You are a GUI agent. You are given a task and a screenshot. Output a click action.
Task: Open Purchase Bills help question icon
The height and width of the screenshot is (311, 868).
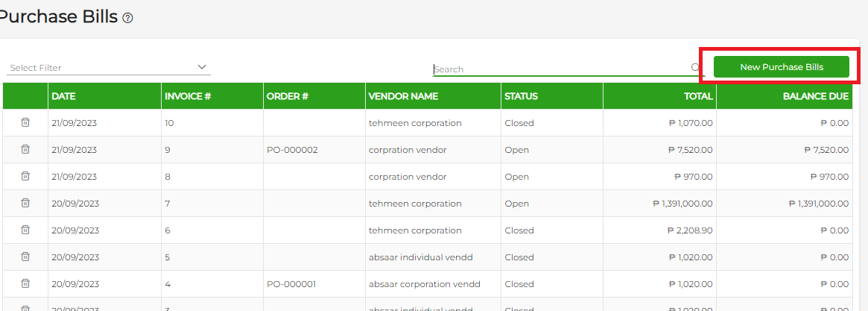(127, 18)
